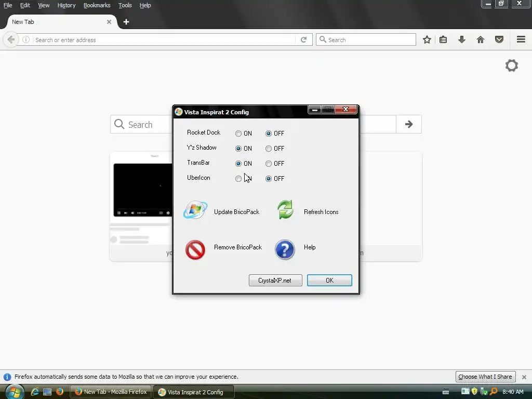This screenshot has height=399, width=532.
Task: Open Firefox Bookmarks menu
Action: pyautogui.click(x=97, y=5)
